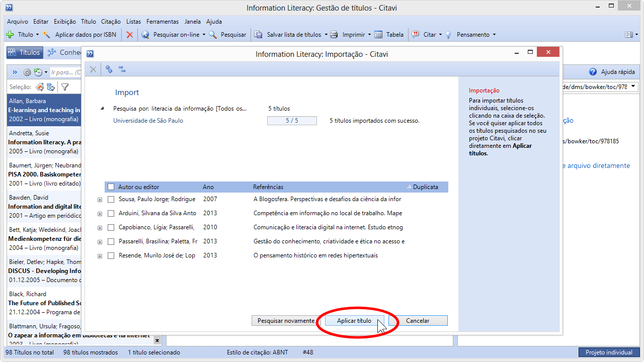Click the Tabela grid icon
This screenshot has height=362, width=644.
(x=378, y=35)
